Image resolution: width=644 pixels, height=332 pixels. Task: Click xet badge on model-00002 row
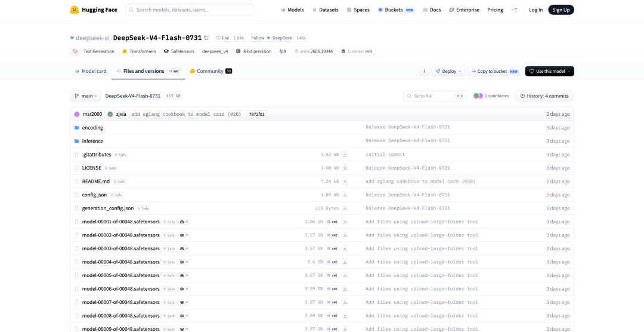[332, 235]
